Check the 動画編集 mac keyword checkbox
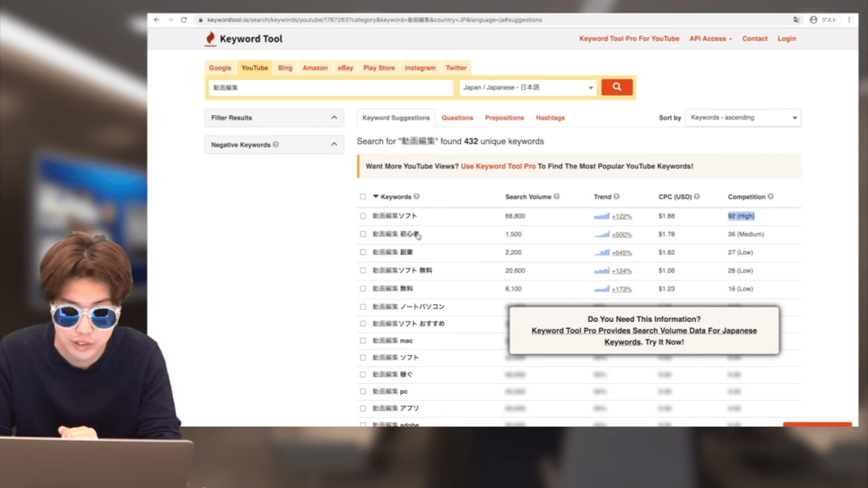Viewport: 868px width, 488px height. coord(363,341)
